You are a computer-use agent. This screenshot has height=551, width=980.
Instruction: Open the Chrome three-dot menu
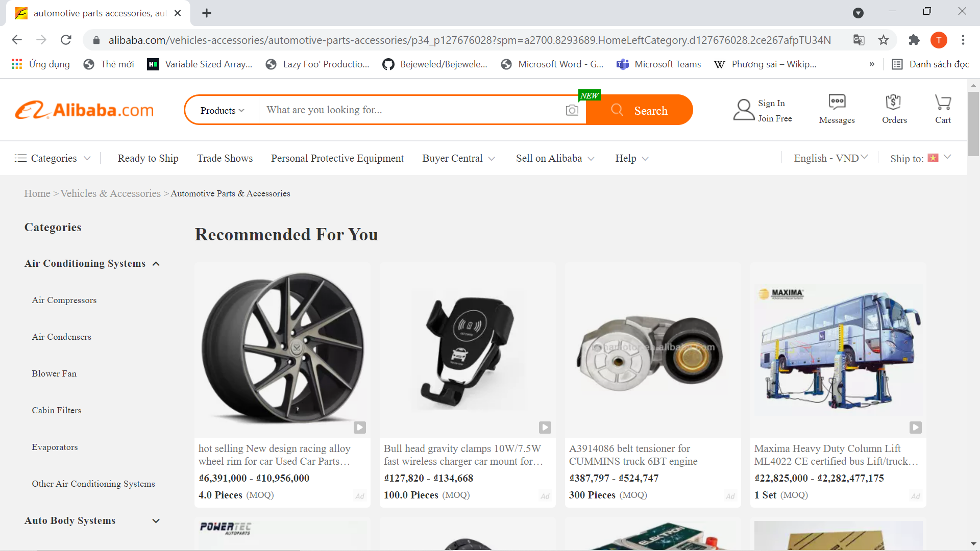coord(963,40)
